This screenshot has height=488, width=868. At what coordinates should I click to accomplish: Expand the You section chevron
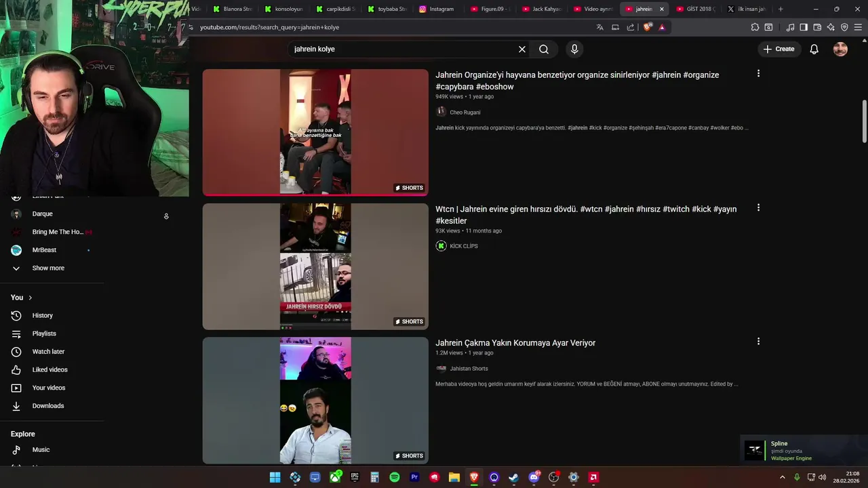pos(30,298)
